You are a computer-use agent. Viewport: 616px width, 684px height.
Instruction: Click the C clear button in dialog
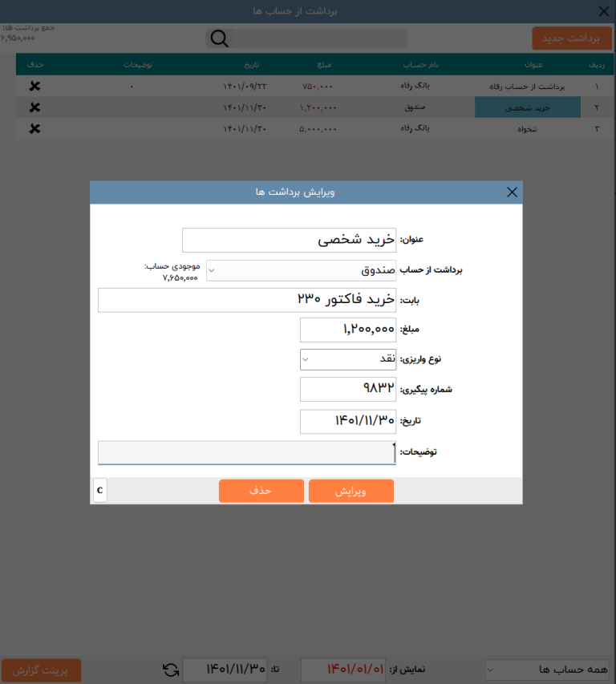[x=100, y=490]
